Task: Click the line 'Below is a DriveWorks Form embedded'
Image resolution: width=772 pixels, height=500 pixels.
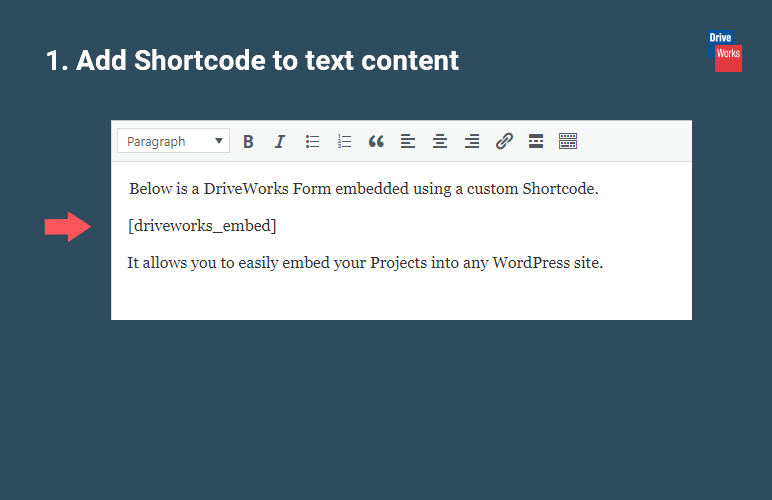Action: tap(363, 189)
